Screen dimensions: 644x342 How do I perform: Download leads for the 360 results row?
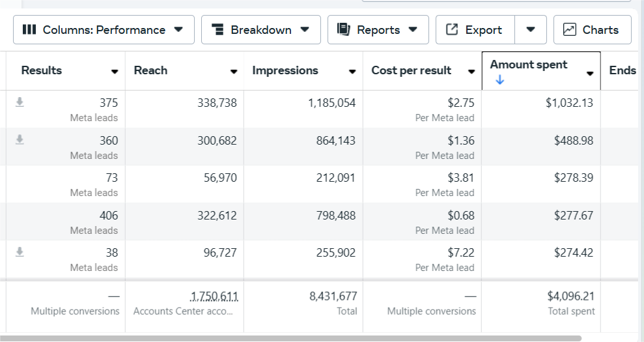[20, 139]
